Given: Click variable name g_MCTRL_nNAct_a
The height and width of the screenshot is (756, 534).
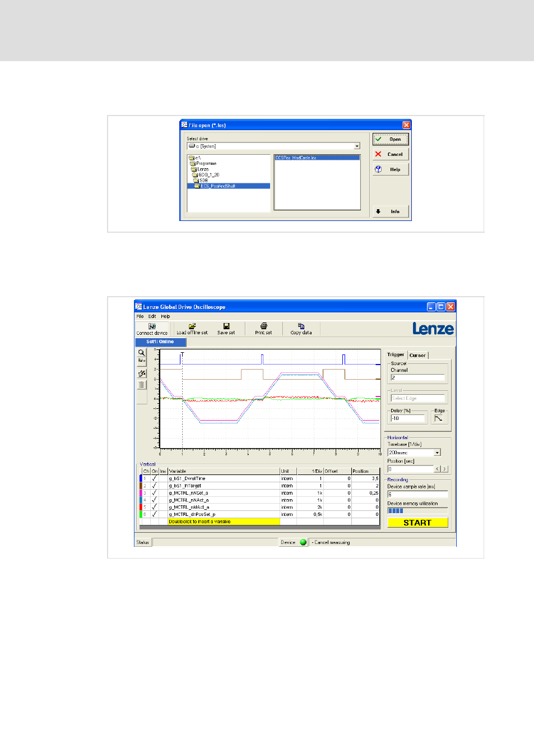Looking at the screenshot, I should point(189,500).
